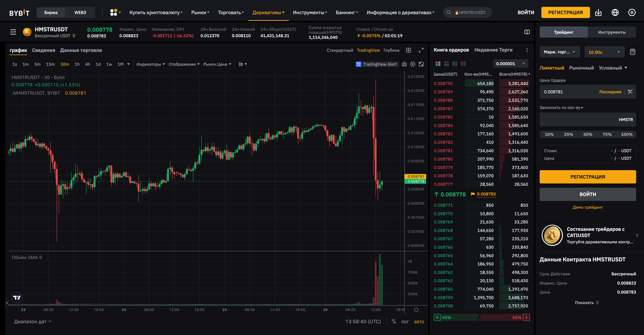Switch to Данные торговли tab
This screenshot has height=335, width=644.
(81, 50)
